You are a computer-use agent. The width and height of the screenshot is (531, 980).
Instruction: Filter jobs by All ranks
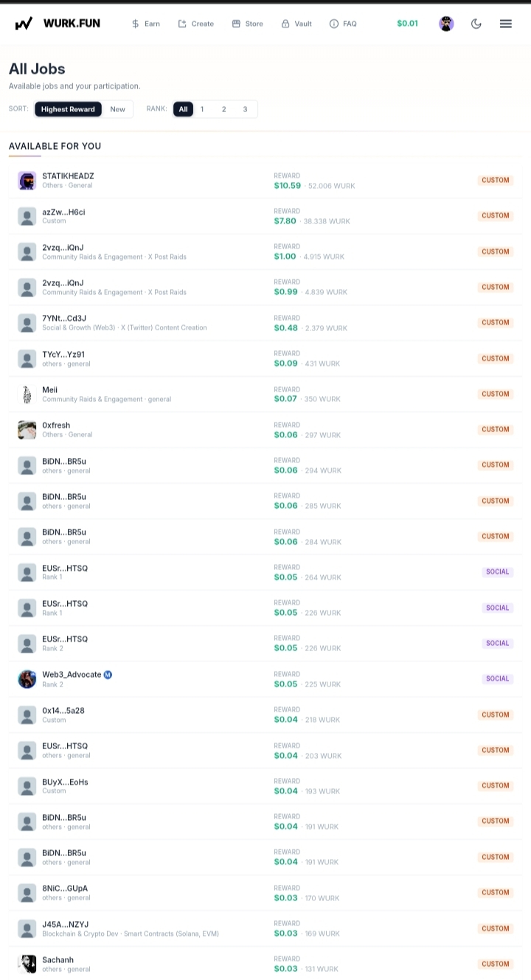(x=183, y=109)
